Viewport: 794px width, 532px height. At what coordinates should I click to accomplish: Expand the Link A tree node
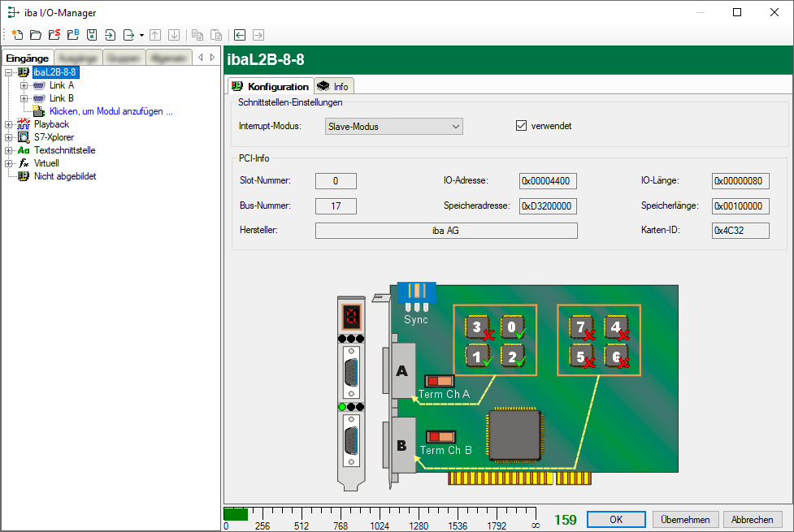[24, 85]
